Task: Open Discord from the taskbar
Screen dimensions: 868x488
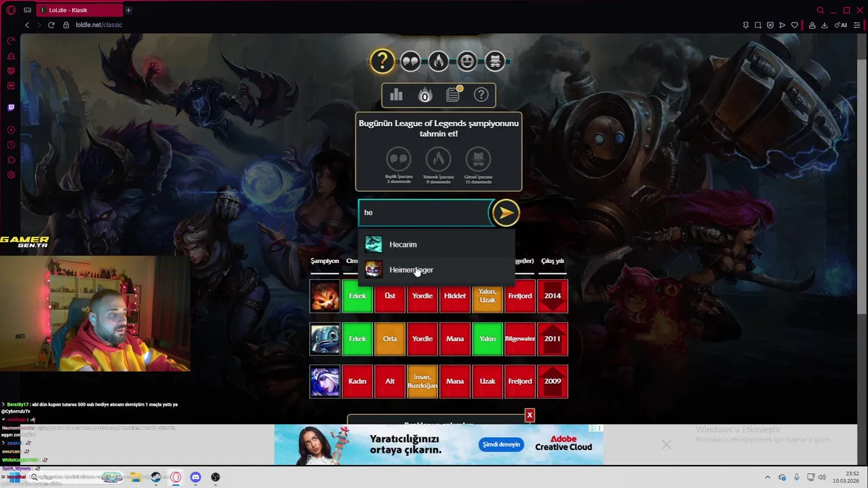Action: point(195,477)
